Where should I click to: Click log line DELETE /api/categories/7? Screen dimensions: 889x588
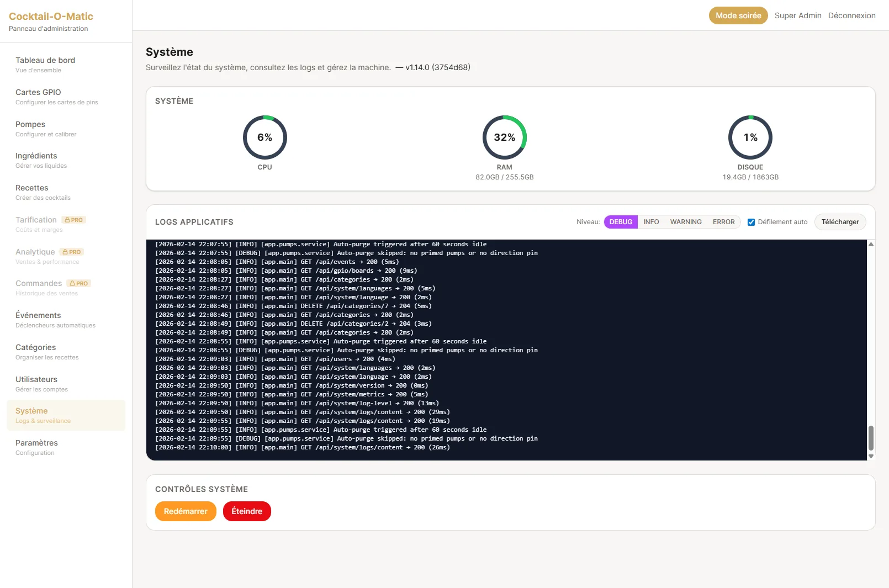[x=293, y=306]
